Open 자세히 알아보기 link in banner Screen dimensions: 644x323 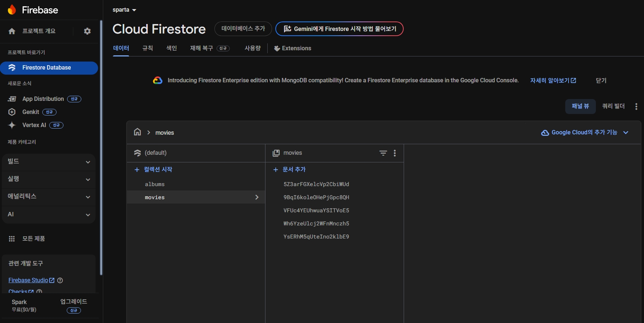[x=553, y=80]
